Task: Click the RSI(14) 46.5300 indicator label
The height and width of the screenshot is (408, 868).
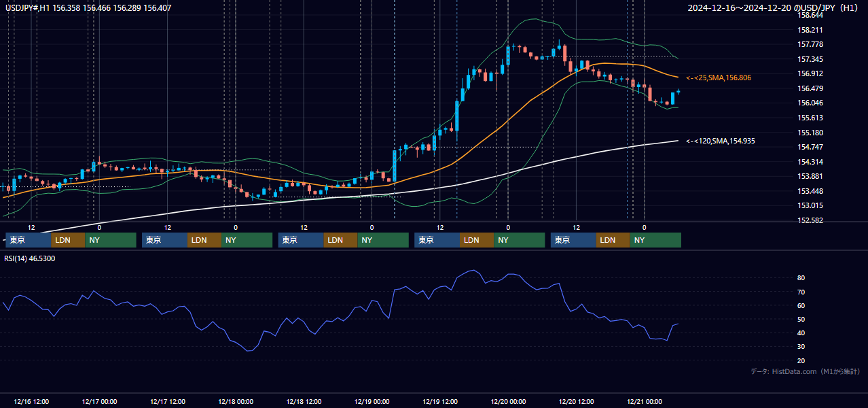Action: 30,259
